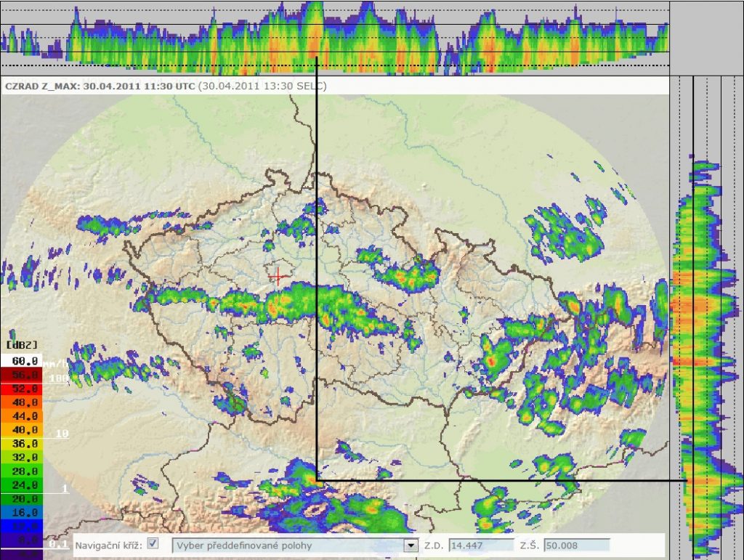This screenshot has width=744, height=560.
Task: Pick the 28.0 dBZ legend swatch
Action: coord(21,471)
